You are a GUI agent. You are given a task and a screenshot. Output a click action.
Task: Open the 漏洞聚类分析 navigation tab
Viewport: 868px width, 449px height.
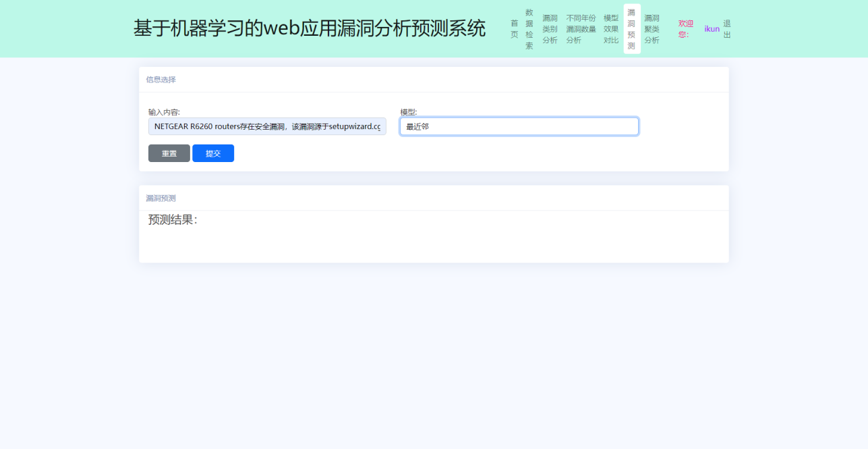[652, 29]
